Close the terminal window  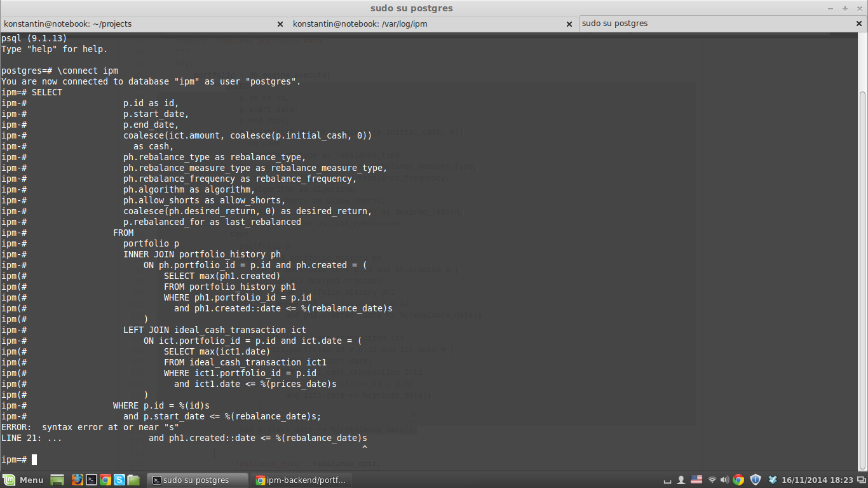pyautogui.click(x=858, y=8)
